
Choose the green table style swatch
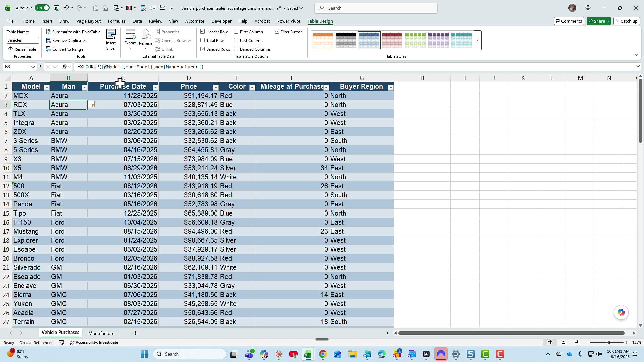[x=415, y=40]
